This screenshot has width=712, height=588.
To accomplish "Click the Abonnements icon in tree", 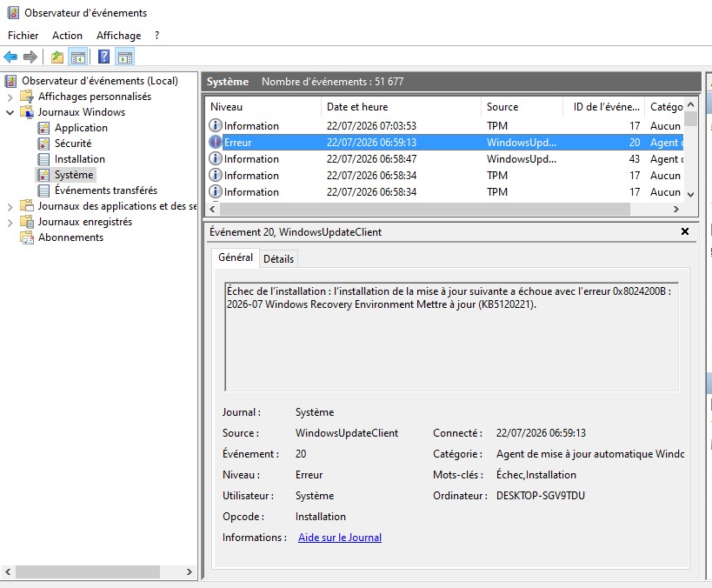I will tap(27, 237).
